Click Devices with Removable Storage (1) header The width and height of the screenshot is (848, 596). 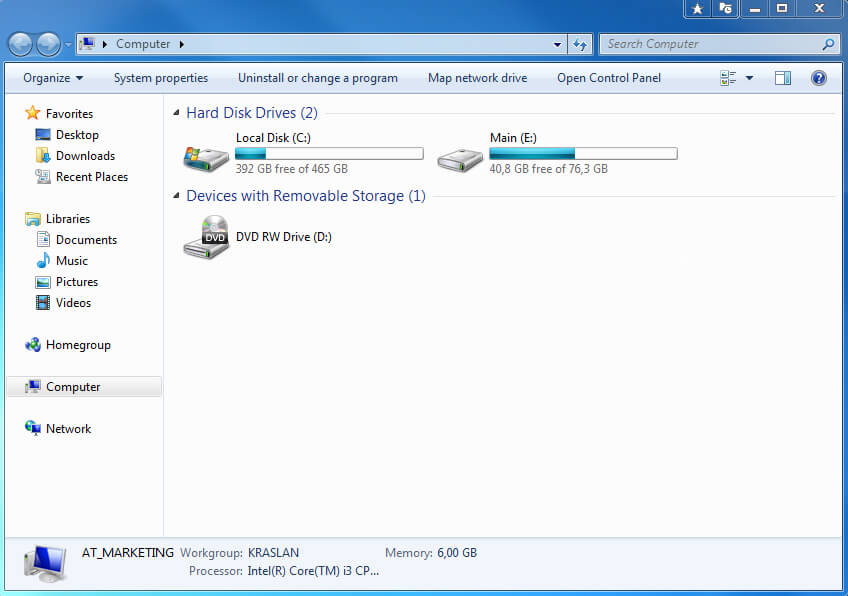click(306, 196)
